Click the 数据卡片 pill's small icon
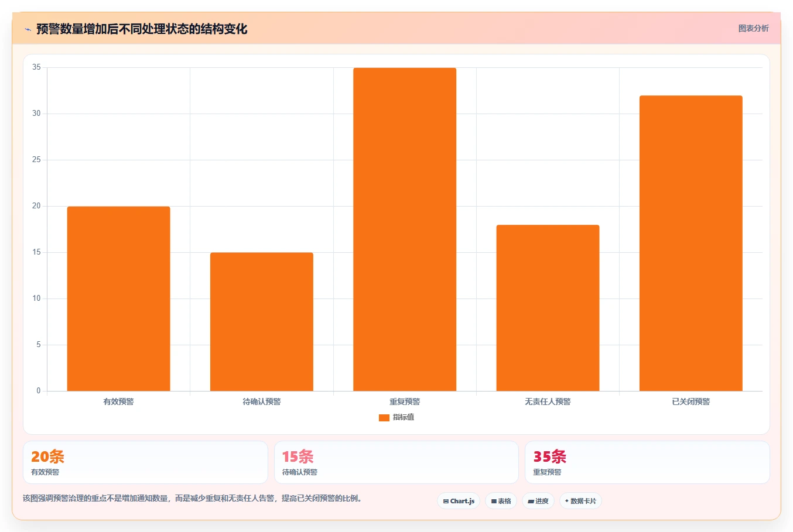 click(567, 501)
